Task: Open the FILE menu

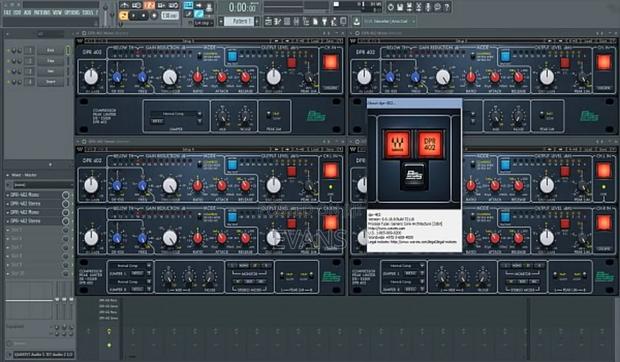Action: point(6,13)
